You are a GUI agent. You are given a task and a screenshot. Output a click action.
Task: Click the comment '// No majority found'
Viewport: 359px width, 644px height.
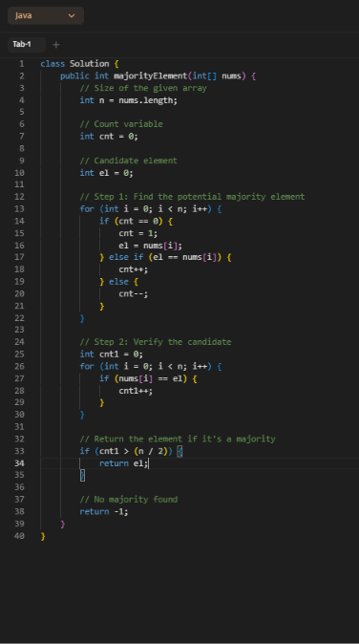[129, 500]
